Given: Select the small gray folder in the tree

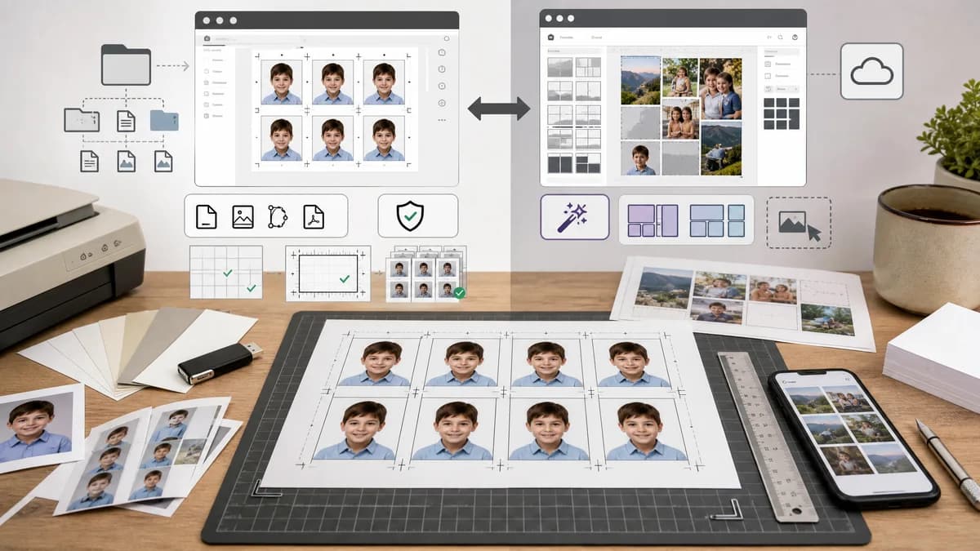Looking at the screenshot, I should pos(82,120).
